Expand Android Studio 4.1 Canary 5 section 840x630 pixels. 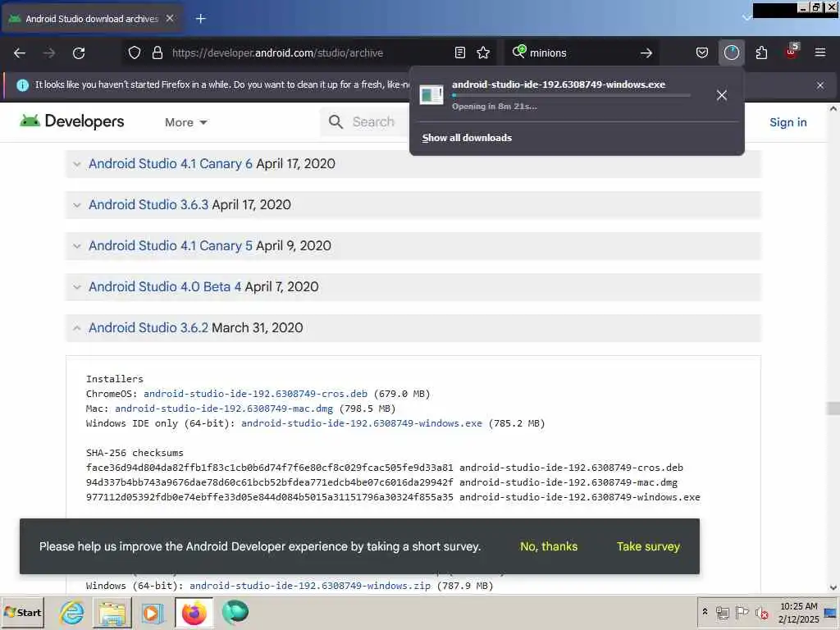(76, 246)
